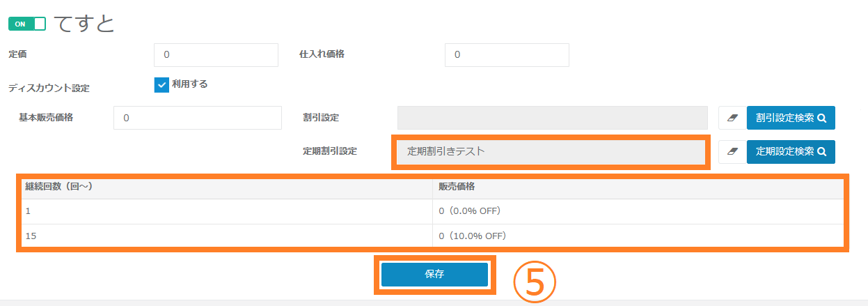Viewport: 868px width, 306px height.
Task: Click the 基本販売価格 input field
Action: coord(197,118)
